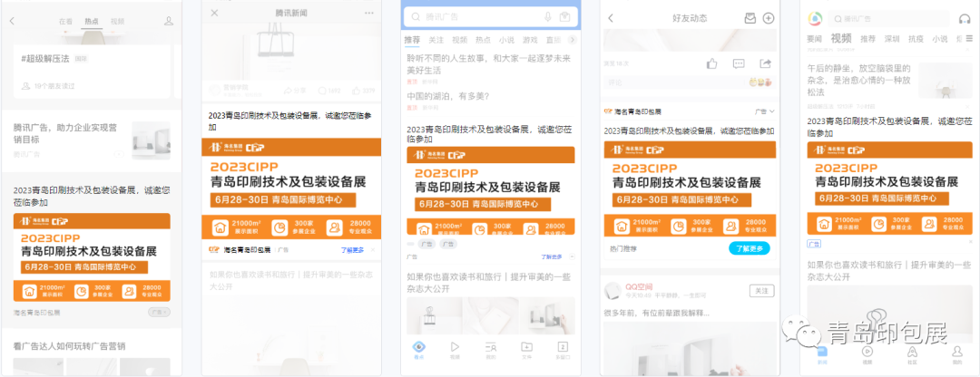Tap the plus icon in 好友动态 header
The height and width of the screenshot is (377, 980).
(769, 18)
